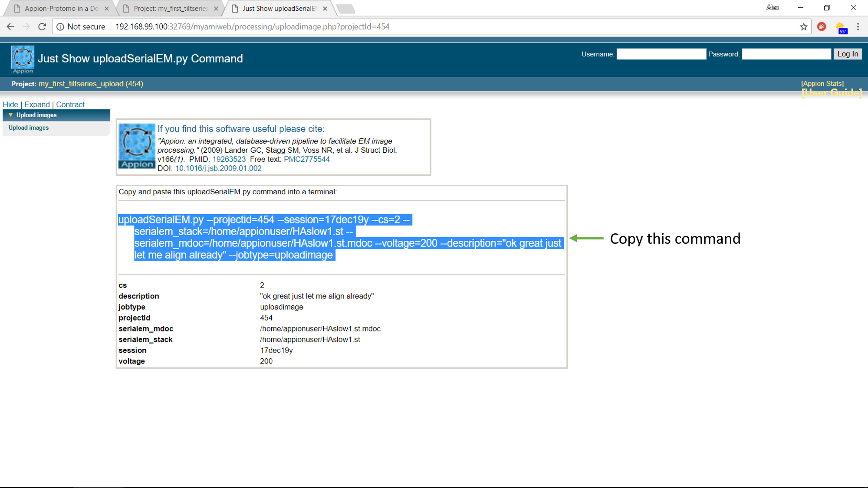Open the weather extension icon

(x=841, y=27)
